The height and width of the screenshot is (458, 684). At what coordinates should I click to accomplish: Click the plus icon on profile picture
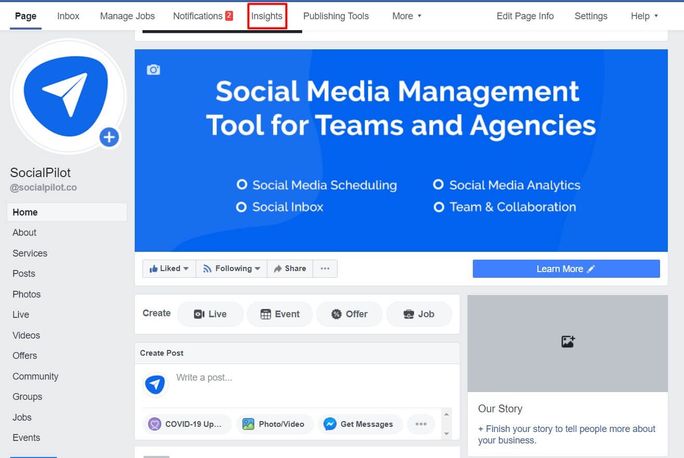(x=109, y=137)
